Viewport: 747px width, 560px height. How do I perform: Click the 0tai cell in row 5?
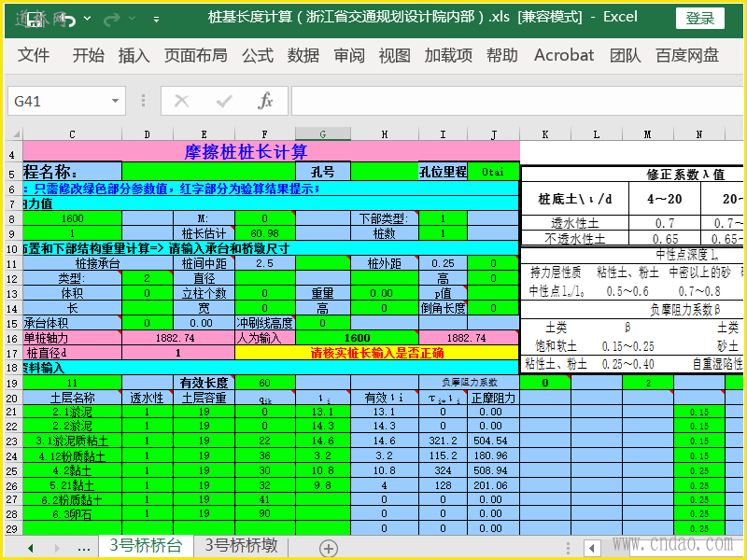click(x=493, y=172)
